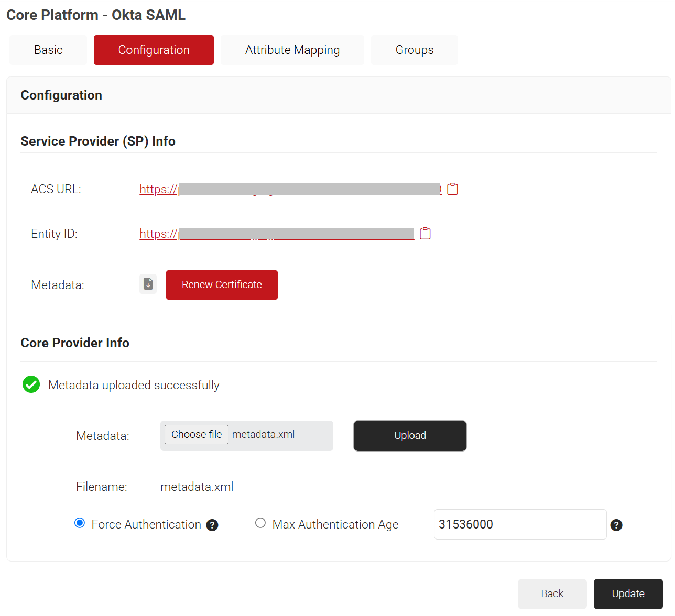Focus the max authentication age input field
675x616 pixels.
point(520,524)
